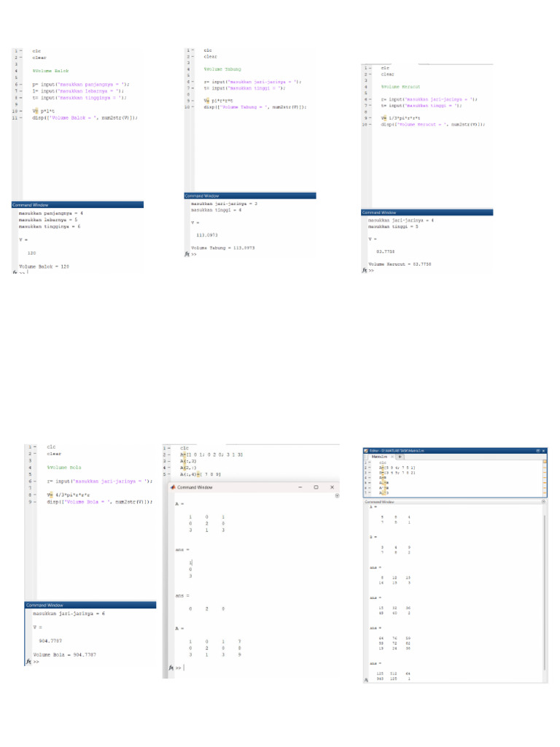The width and height of the screenshot is (560, 747).
Task: Open the actions drop-down of the Command Window under the Matrix2.m editor
Action: coord(543,502)
